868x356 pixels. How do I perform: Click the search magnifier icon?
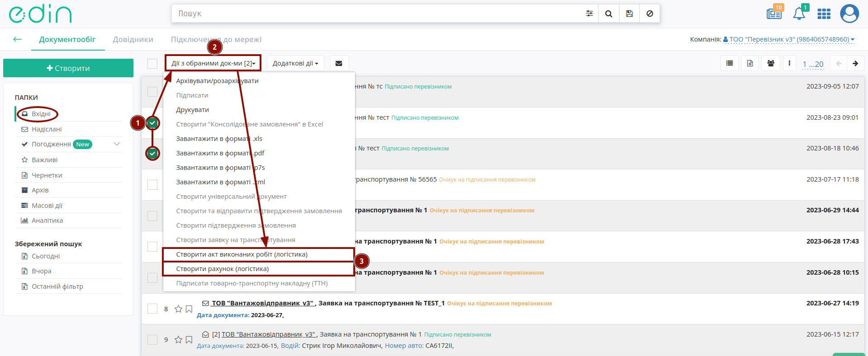(x=609, y=14)
